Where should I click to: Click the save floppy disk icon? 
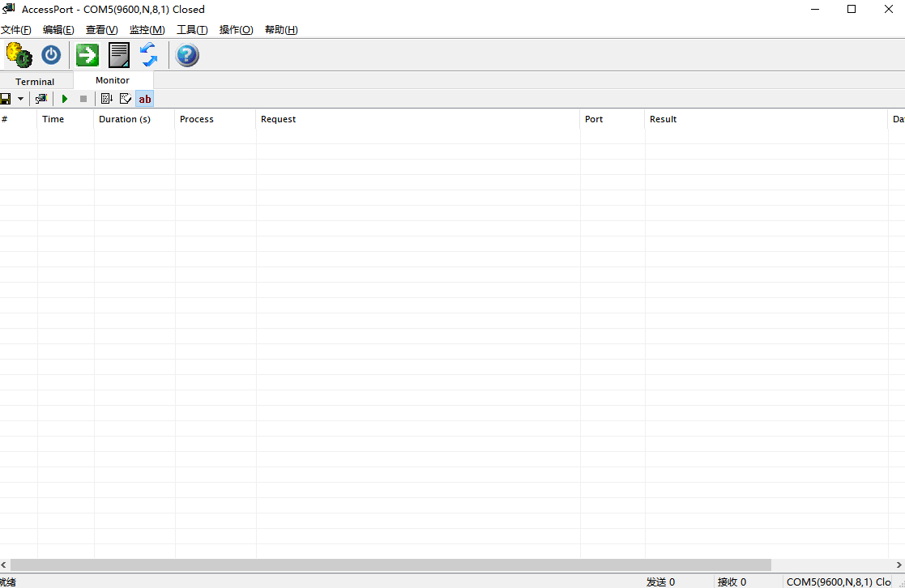pyautogui.click(x=6, y=99)
